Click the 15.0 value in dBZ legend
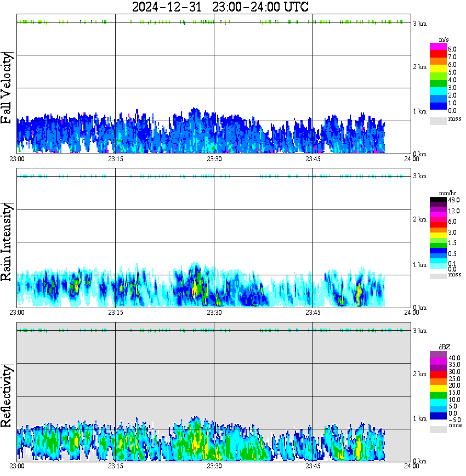This screenshot has width=466, height=476. pyautogui.click(x=454, y=393)
